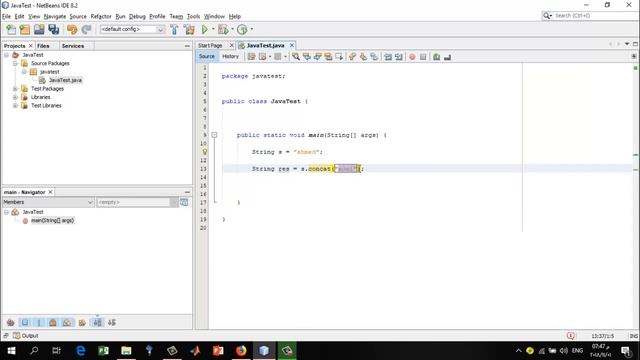640x360 pixels.
Task: Click Shift Line Left icon
Action: 388,57
